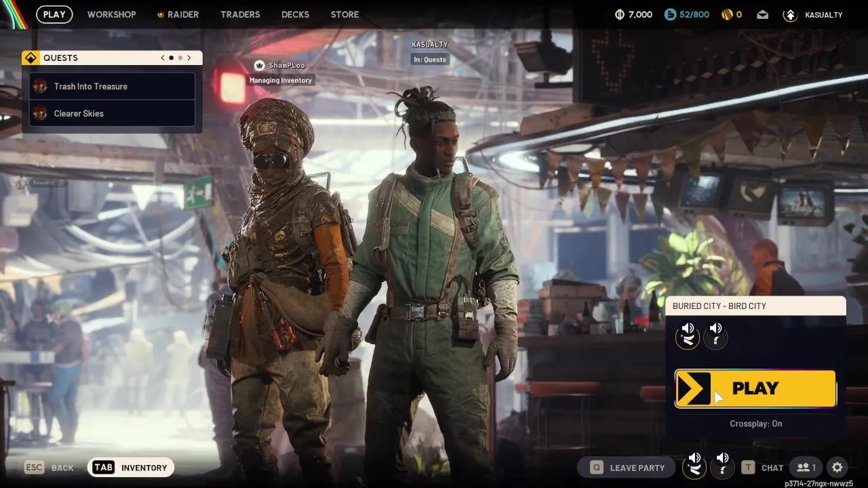The image size is (868, 488).
Task: Click the 52/800 token value
Action: [x=695, y=14]
